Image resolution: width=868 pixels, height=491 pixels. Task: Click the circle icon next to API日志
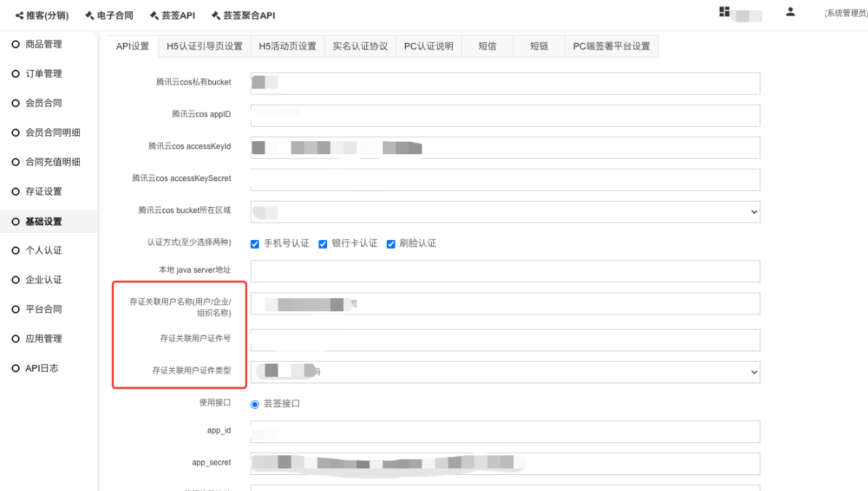15,369
